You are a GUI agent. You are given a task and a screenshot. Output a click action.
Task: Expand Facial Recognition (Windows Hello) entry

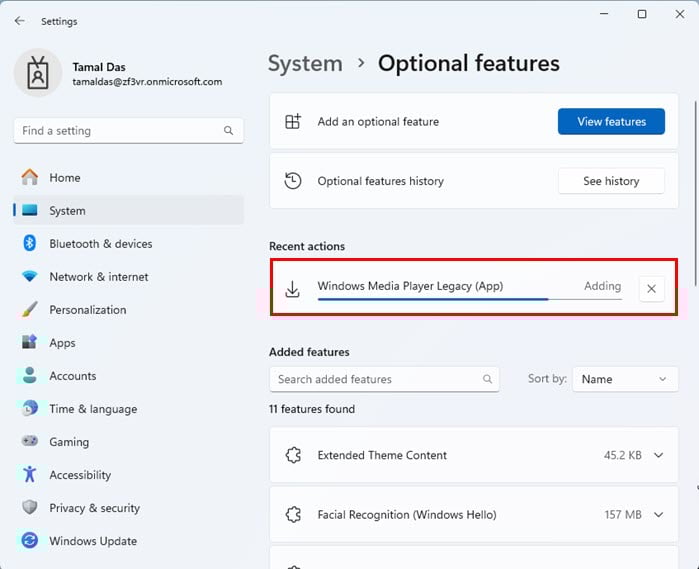point(658,515)
